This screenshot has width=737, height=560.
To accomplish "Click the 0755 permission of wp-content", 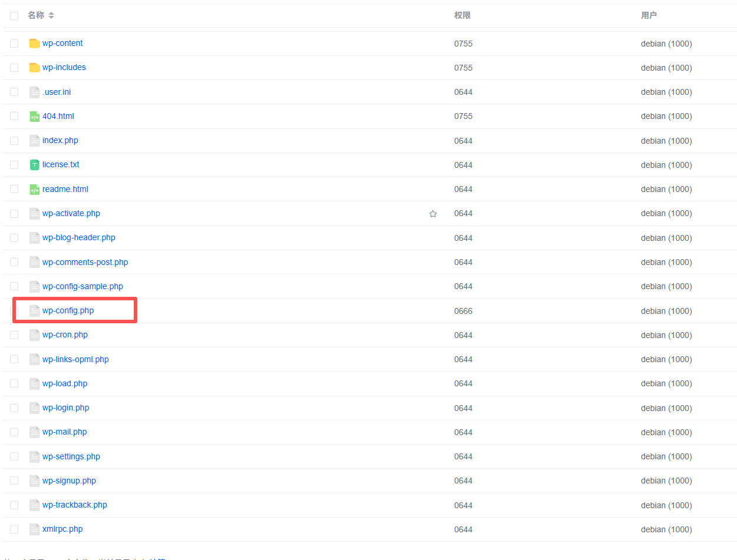I will (464, 44).
